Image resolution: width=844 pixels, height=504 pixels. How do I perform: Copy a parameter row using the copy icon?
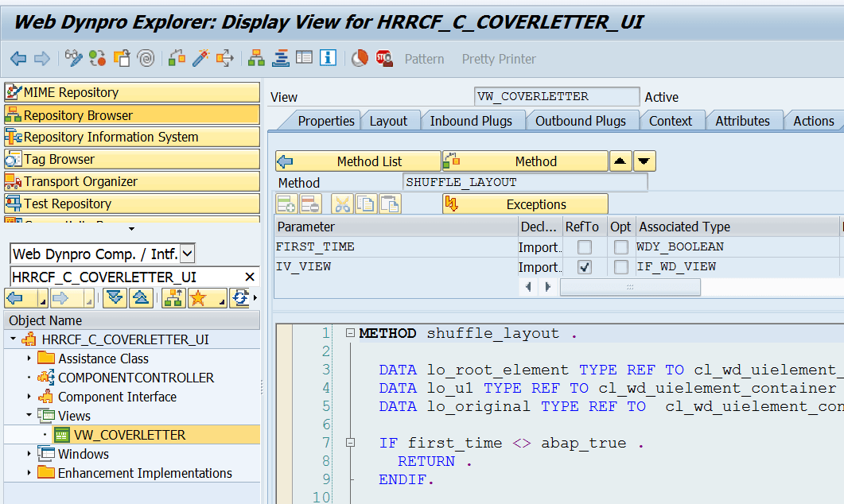pyautogui.click(x=366, y=204)
